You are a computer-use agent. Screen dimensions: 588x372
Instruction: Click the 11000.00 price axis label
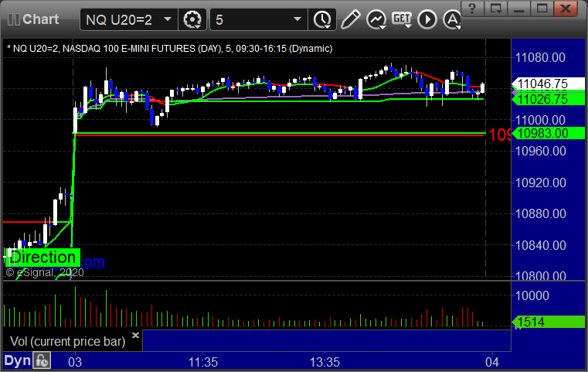pyautogui.click(x=540, y=120)
